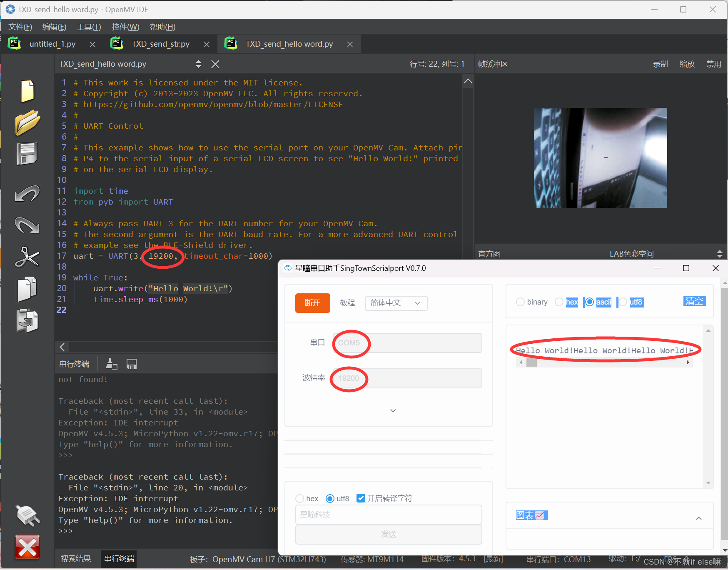Switch to 串行终端 bottom tab
Viewport: 728px width, 570px height.
pos(119,559)
